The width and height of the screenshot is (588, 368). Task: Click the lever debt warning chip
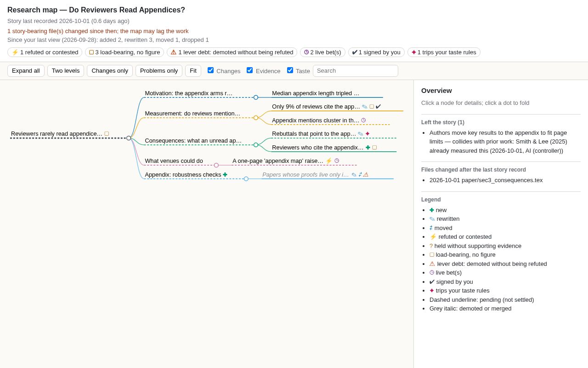[232, 52]
